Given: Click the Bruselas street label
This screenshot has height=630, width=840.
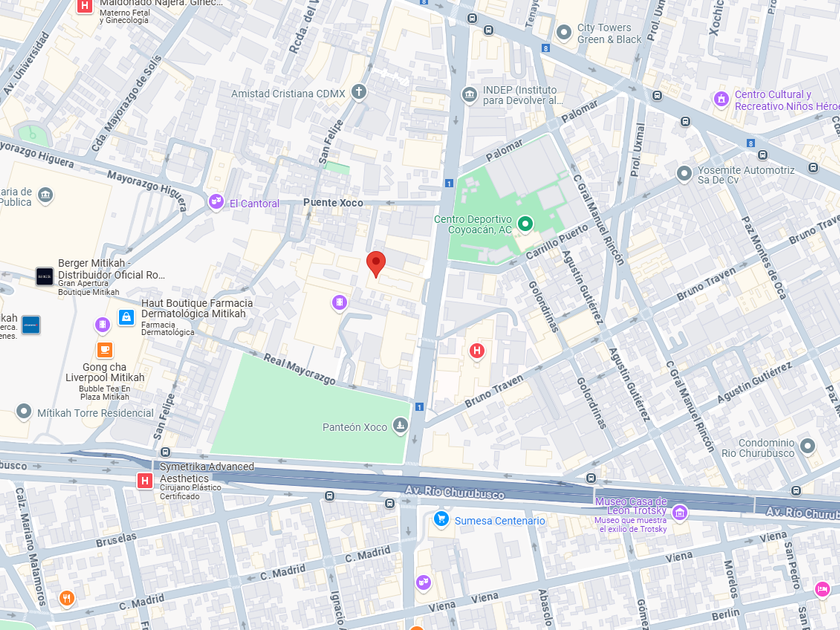Looking at the screenshot, I should (x=116, y=539).
